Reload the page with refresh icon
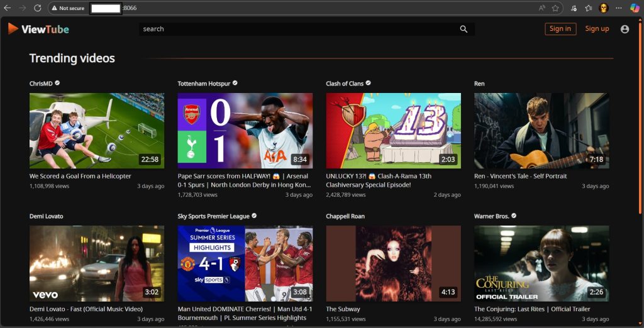Screen dimensions: 644x328 (x=37, y=8)
